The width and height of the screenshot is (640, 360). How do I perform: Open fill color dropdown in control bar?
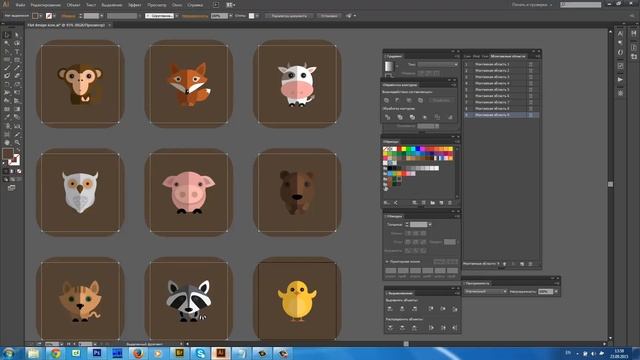coord(41,16)
